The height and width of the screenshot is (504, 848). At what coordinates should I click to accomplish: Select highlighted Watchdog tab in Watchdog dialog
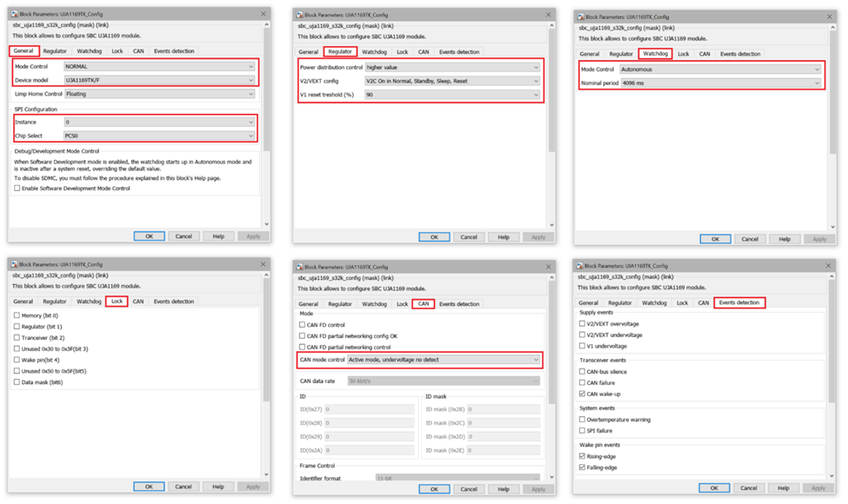pos(656,54)
